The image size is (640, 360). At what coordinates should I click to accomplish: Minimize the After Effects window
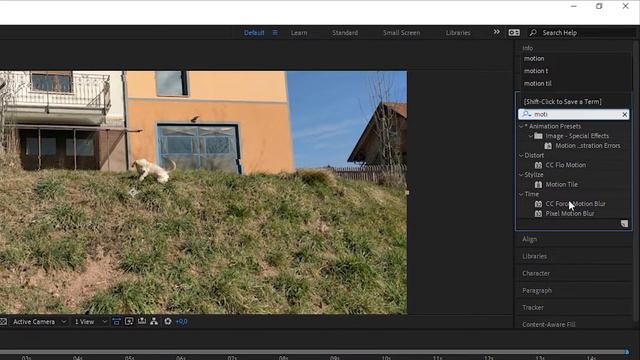click(x=573, y=6)
